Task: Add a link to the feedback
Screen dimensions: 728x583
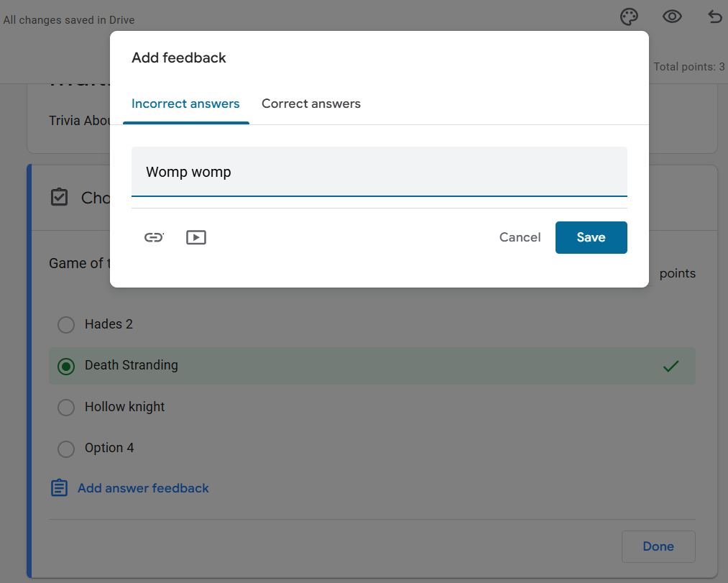Action: [x=154, y=237]
